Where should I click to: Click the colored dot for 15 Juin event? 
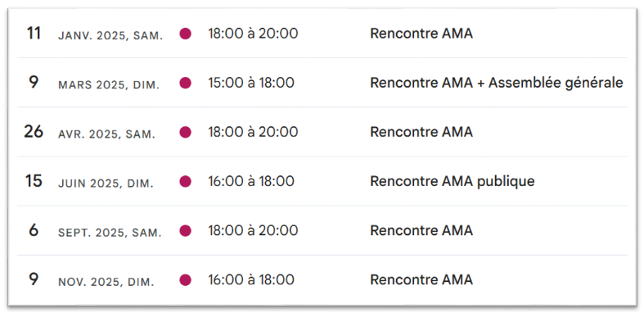[x=185, y=181]
